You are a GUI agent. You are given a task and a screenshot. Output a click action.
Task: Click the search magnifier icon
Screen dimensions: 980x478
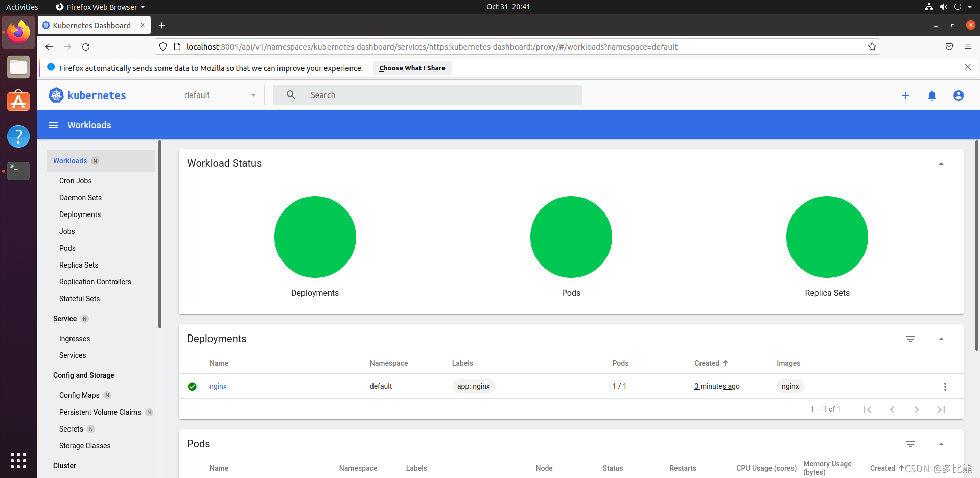[x=291, y=95]
